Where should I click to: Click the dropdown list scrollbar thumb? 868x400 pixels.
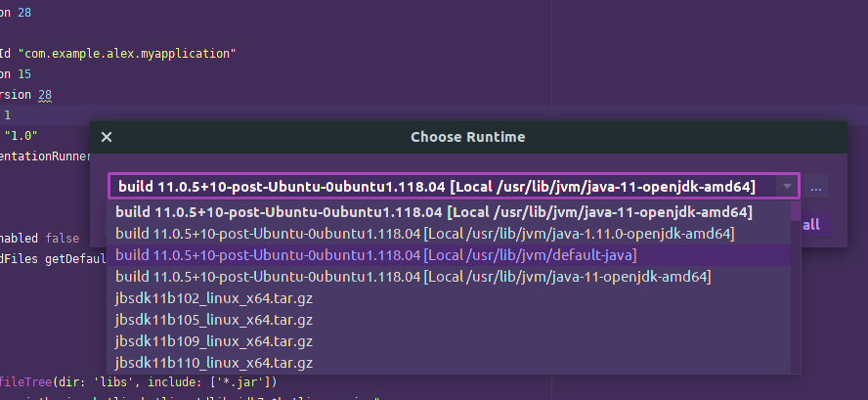[x=796, y=211]
